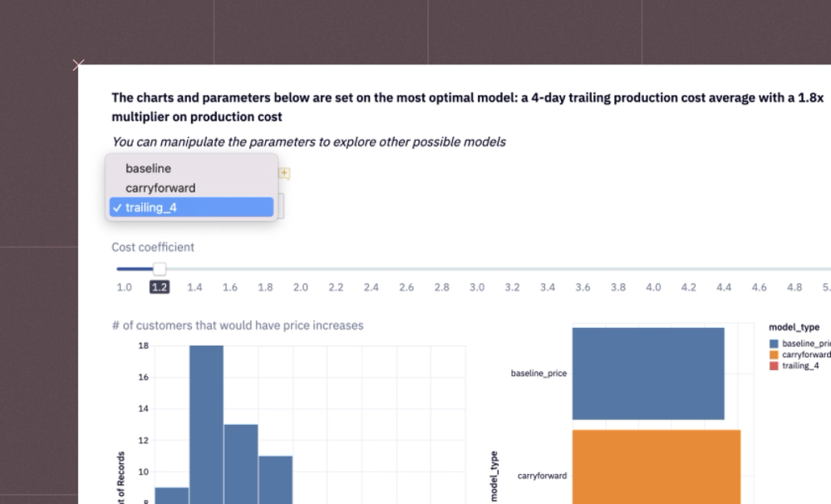Viewport: 831px width, 504px height.
Task: Click the chart title about customer price increases
Action: pos(238,325)
